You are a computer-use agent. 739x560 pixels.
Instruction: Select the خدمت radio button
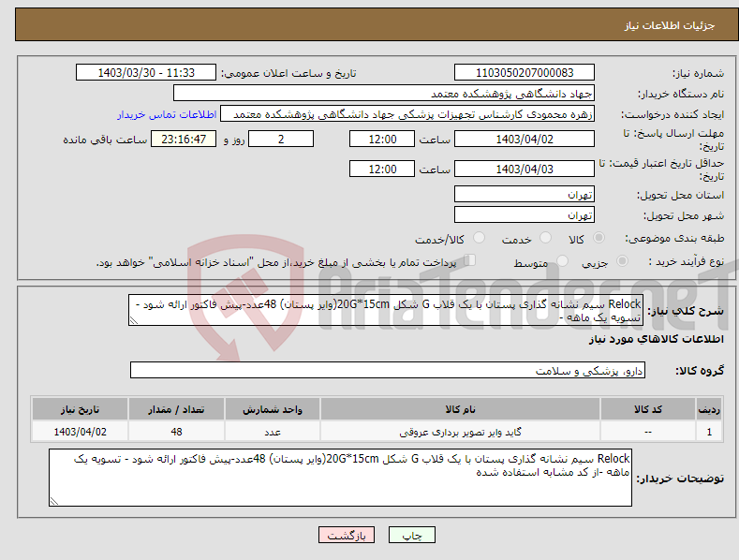545,238
